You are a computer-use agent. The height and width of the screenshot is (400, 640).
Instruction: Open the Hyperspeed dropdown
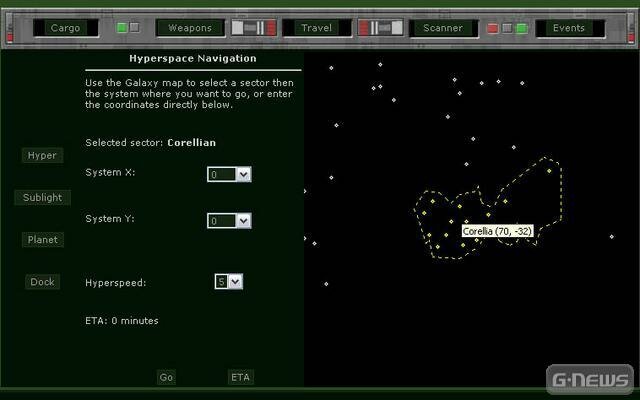coord(236,282)
